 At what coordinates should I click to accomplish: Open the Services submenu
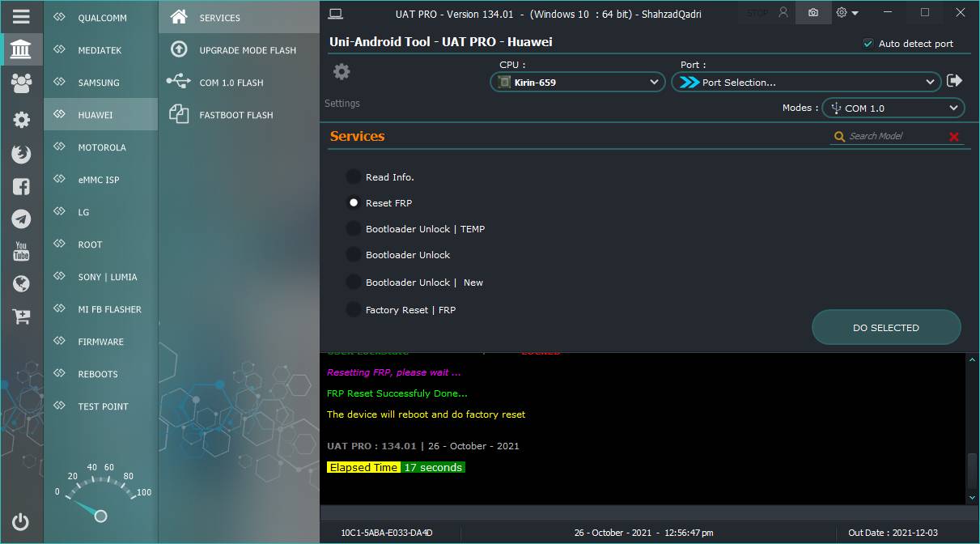coord(239,17)
